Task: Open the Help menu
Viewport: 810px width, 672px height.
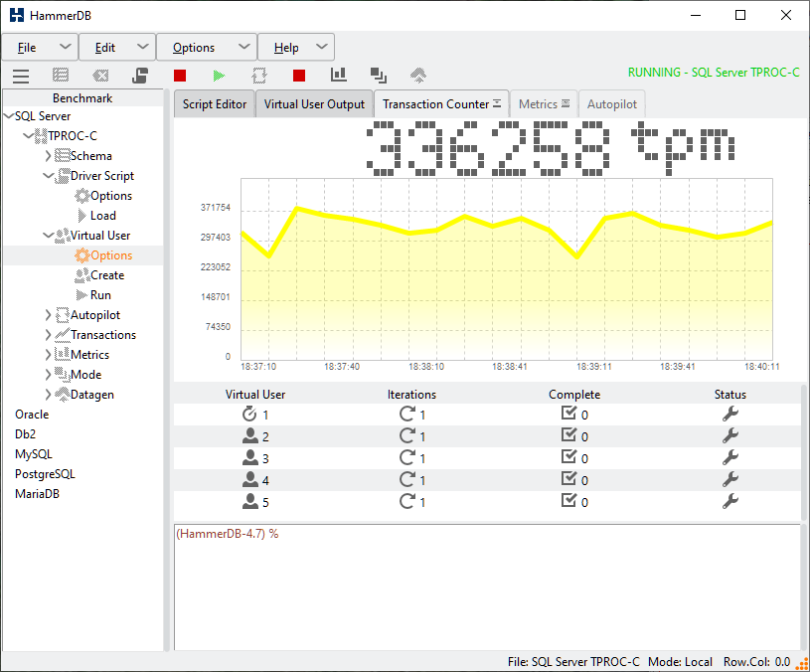Action: (296, 48)
